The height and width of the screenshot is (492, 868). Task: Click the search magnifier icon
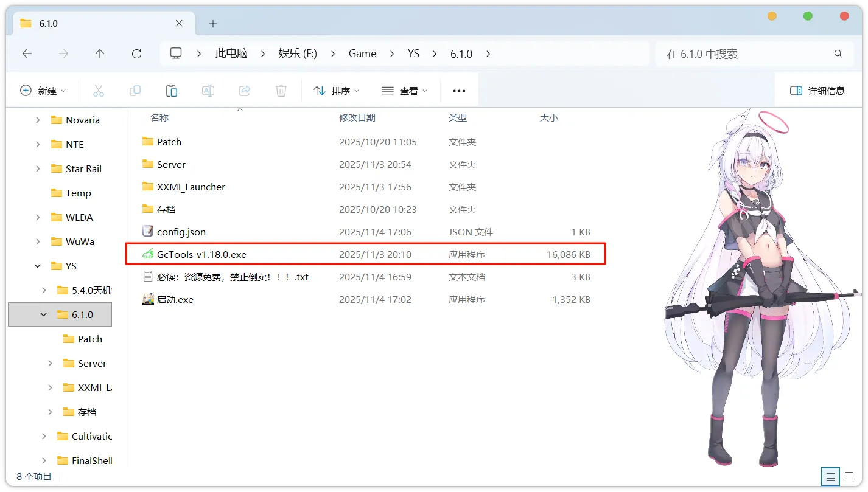tap(838, 54)
